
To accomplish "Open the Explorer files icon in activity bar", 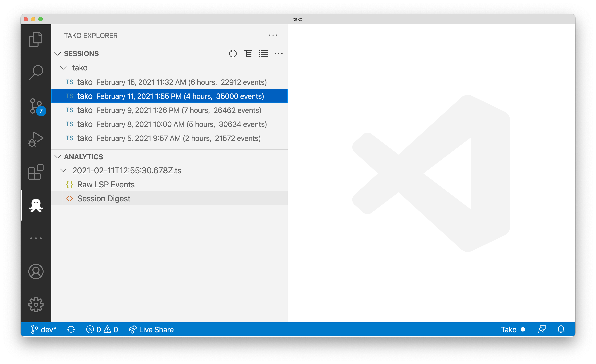I will 36,39.
